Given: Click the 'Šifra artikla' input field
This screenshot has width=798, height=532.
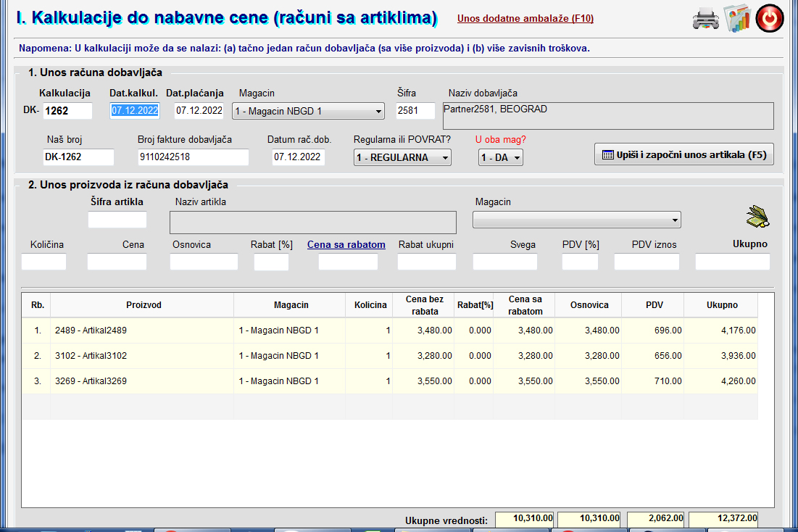Looking at the screenshot, I should (x=117, y=220).
